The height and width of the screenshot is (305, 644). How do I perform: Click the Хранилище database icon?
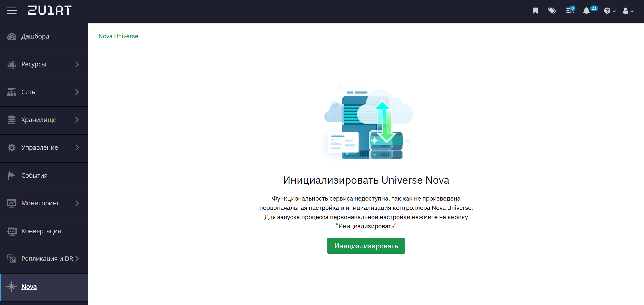click(x=12, y=120)
